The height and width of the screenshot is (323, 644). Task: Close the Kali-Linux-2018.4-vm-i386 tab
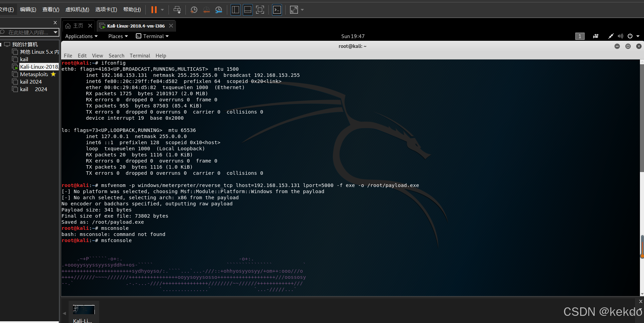pyautogui.click(x=171, y=26)
